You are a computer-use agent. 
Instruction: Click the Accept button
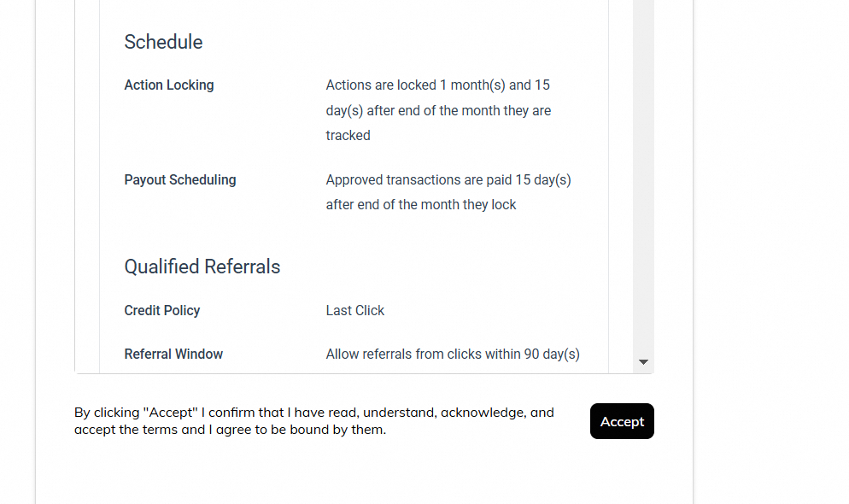tap(622, 421)
